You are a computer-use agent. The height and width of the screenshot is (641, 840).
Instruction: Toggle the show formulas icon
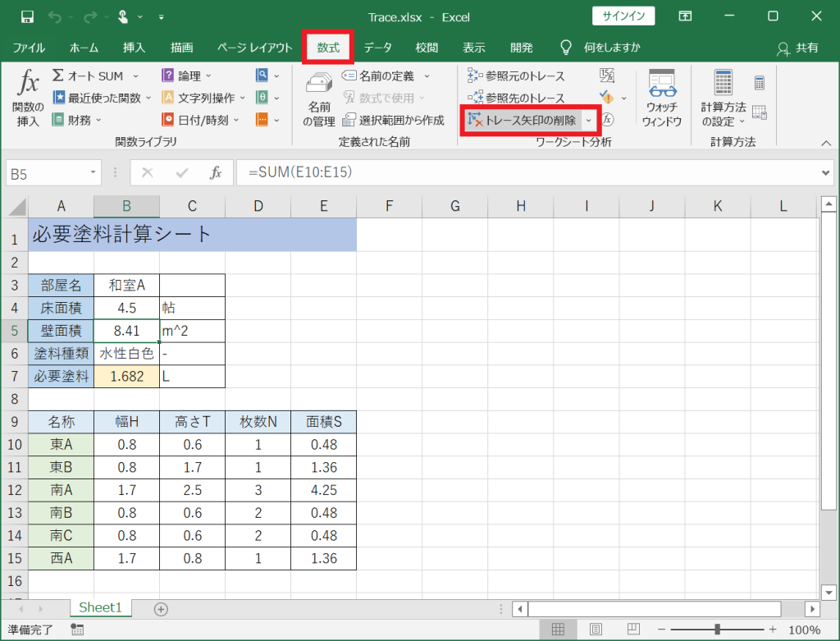(x=607, y=76)
